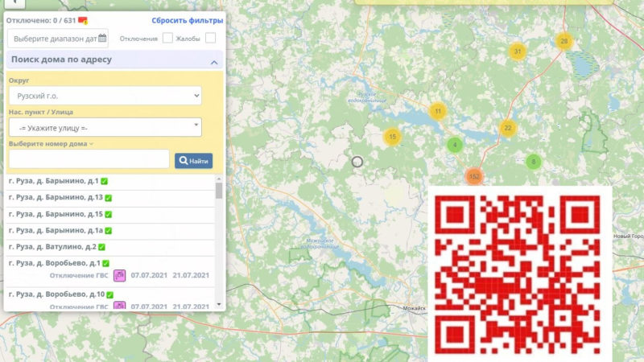Viewport: 644px width, 362px height.
Task: Click the orange map cluster labeled 152
Action: pos(474,176)
